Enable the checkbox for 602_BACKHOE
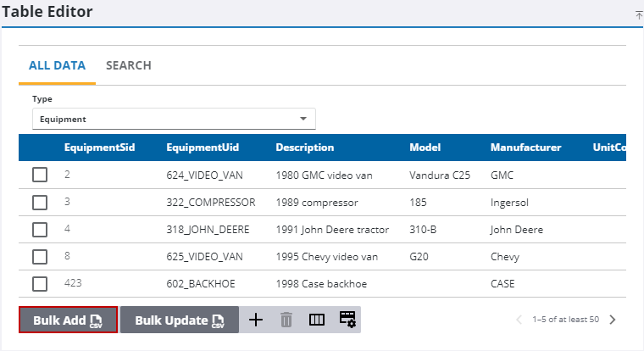The height and width of the screenshot is (351, 644). coord(40,283)
